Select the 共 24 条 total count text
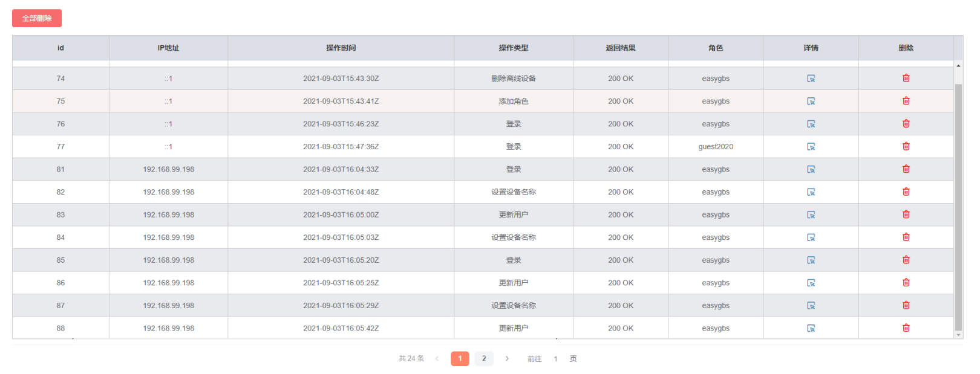This screenshot has height=374, width=980. click(411, 359)
